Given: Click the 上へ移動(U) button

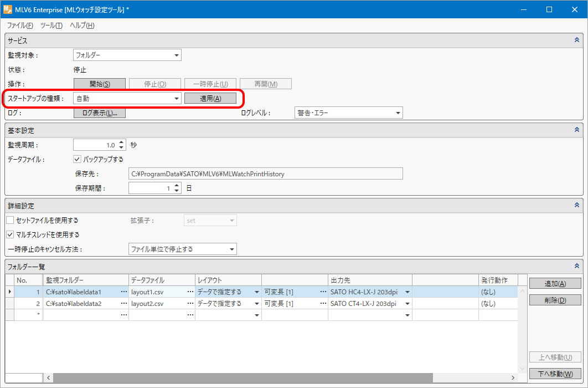Looking at the screenshot, I should (x=555, y=357).
